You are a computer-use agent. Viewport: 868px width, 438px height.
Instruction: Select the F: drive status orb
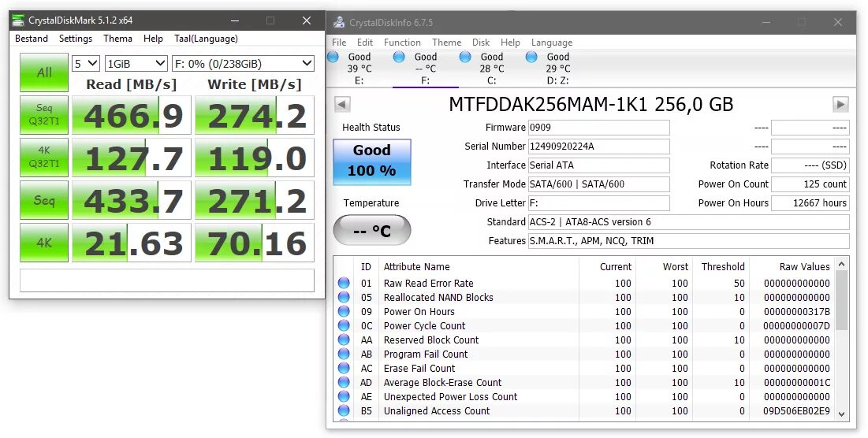click(399, 57)
